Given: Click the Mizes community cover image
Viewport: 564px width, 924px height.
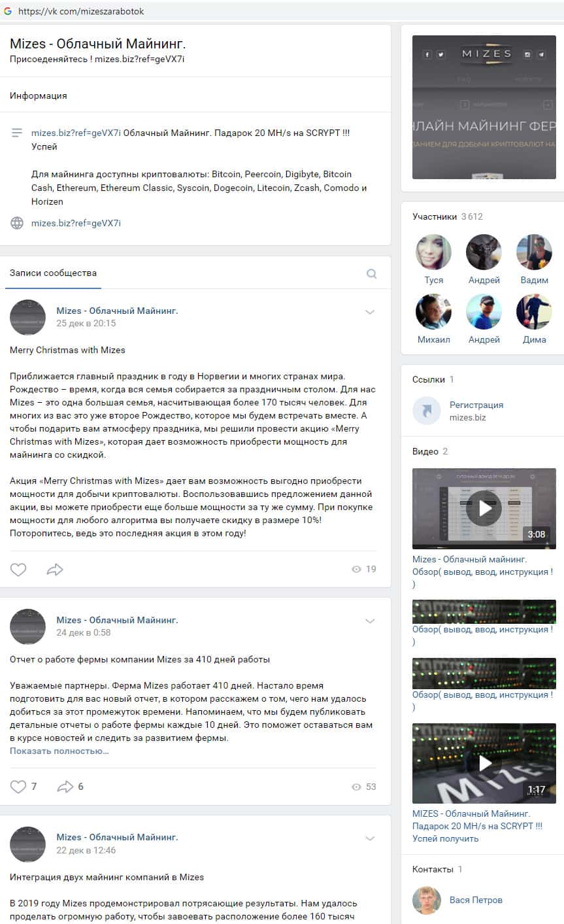Looking at the screenshot, I should pos(484,107).
